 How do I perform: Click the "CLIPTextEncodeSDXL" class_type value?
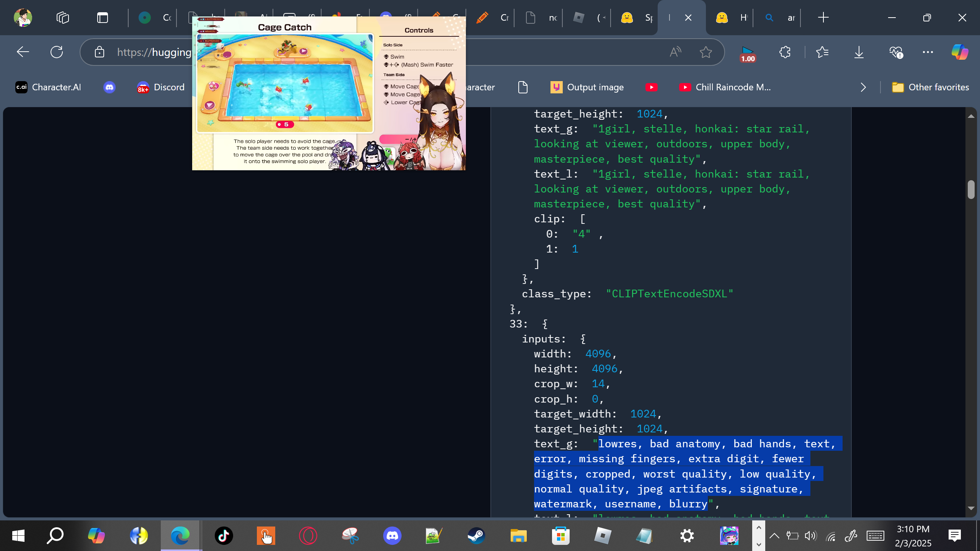[x=670, y=294]
